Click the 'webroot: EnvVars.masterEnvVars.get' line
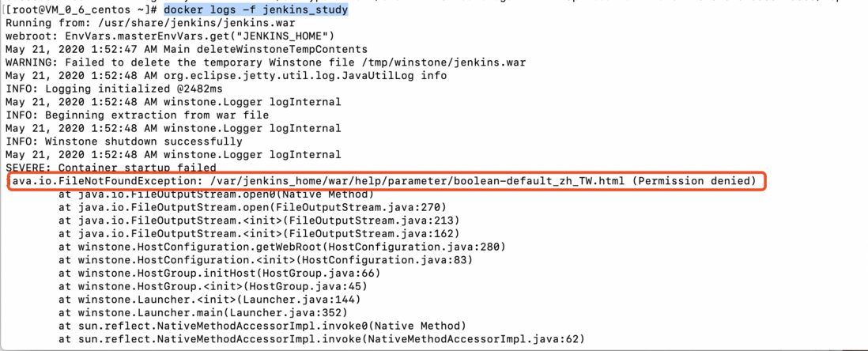868x351 pixels. click(170, 36)
